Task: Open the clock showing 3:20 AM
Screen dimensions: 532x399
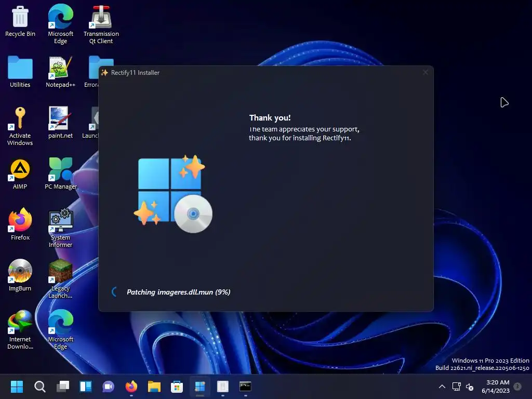Action: click(496, 387)
